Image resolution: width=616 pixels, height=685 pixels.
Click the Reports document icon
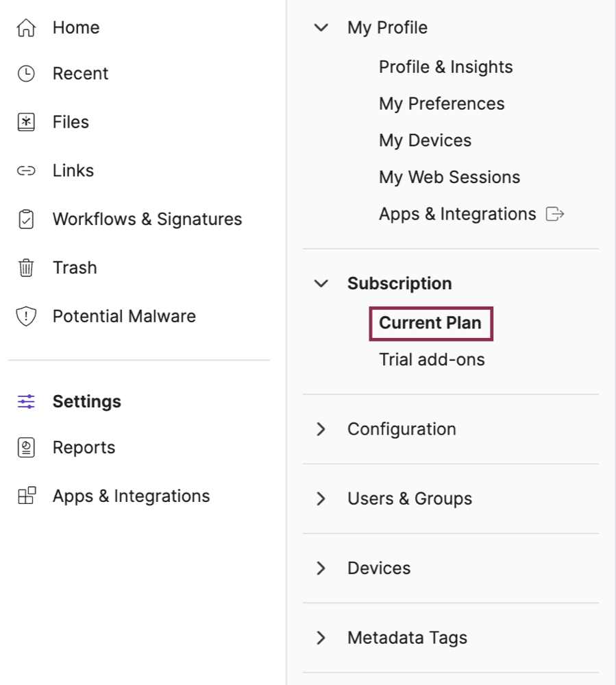pyautogui.click(x=26, y=447)
